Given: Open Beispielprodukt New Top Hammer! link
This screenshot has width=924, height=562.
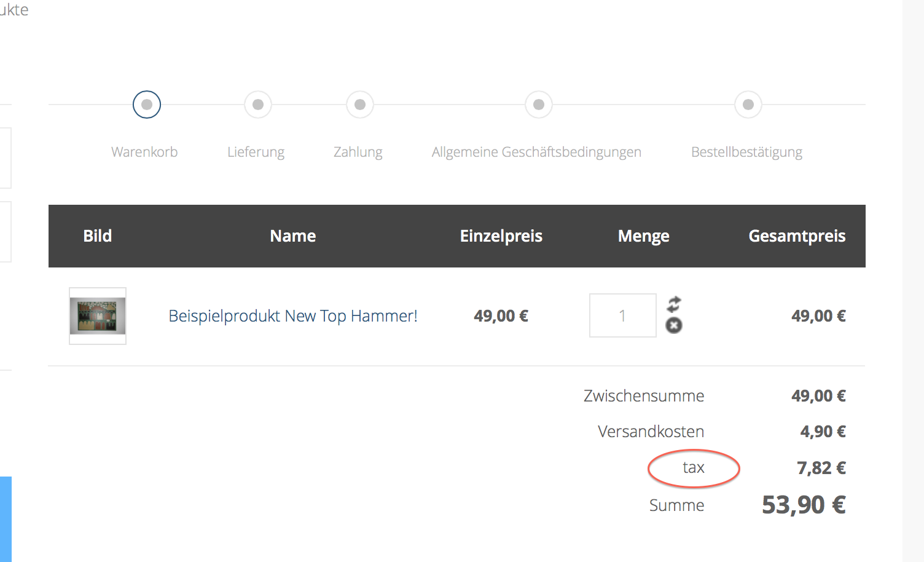Looking at the screenshot, I should tap(293, 316).
